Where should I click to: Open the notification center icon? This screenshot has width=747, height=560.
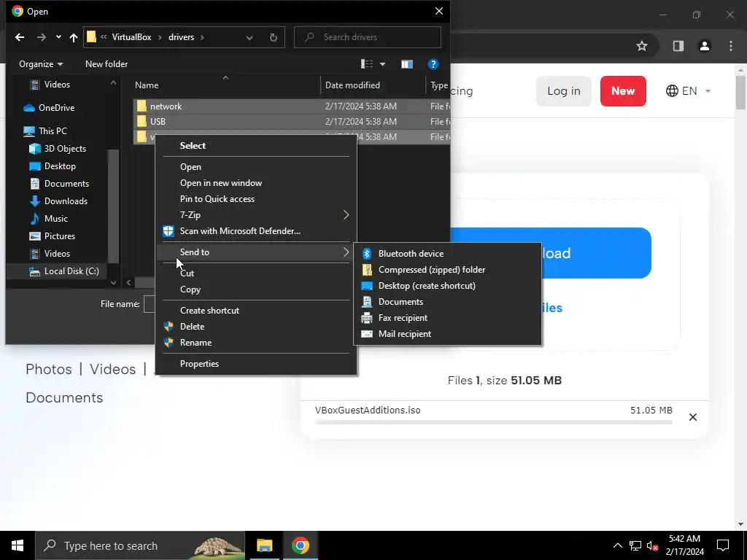coord(723,545)
